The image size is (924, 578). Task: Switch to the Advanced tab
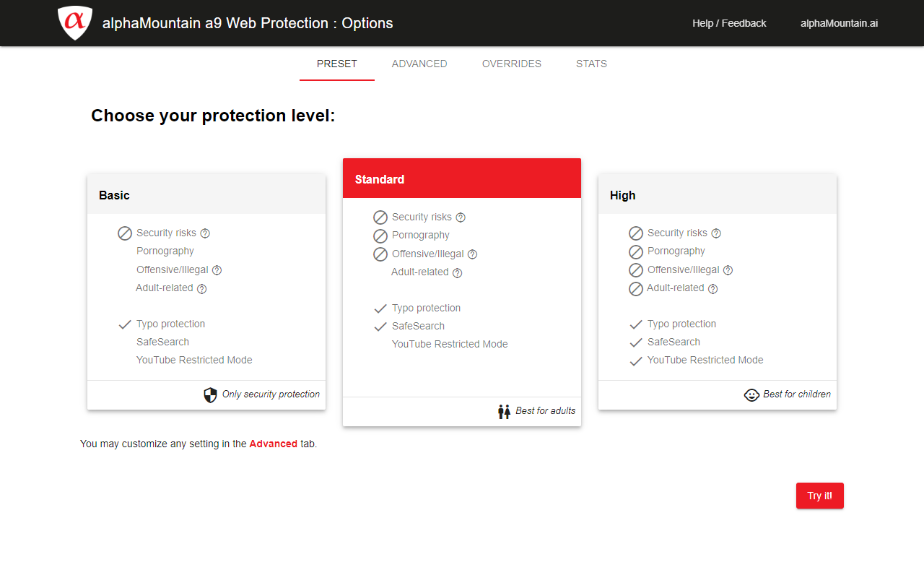tap(419, 64)
